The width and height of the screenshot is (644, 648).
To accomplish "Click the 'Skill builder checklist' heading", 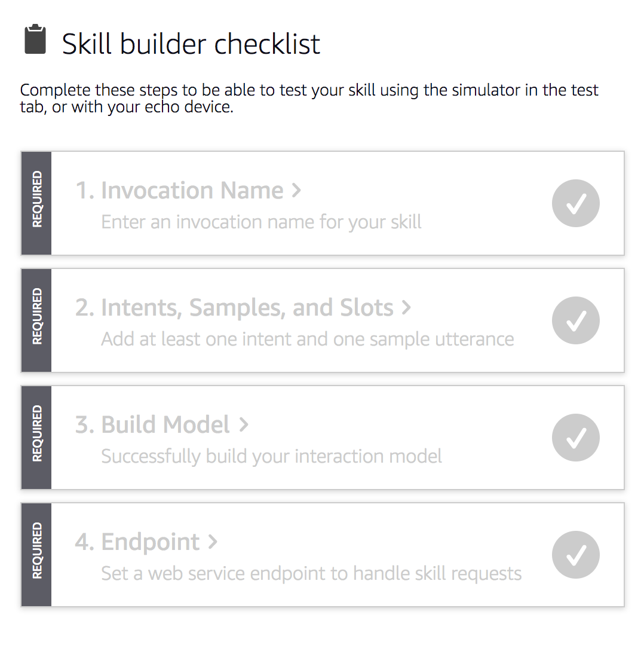I will pos(191,44).
